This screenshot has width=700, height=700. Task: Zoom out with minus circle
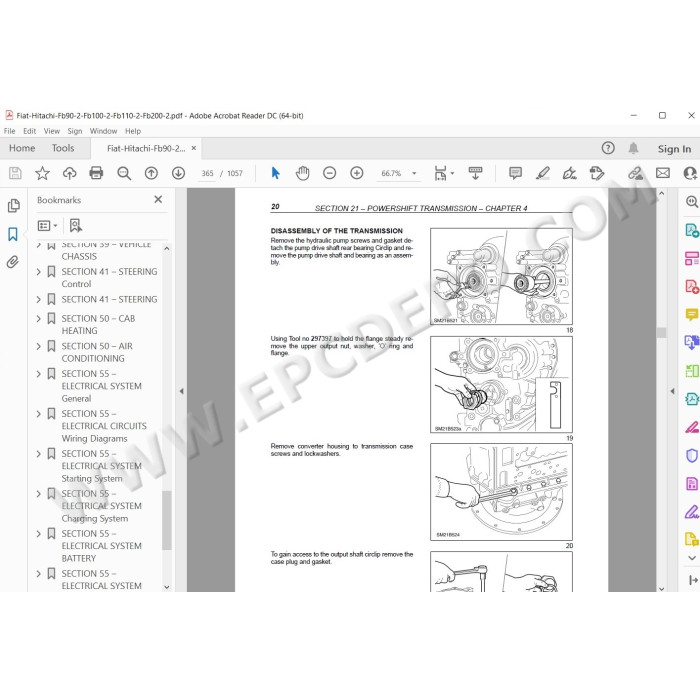(329, 173)
